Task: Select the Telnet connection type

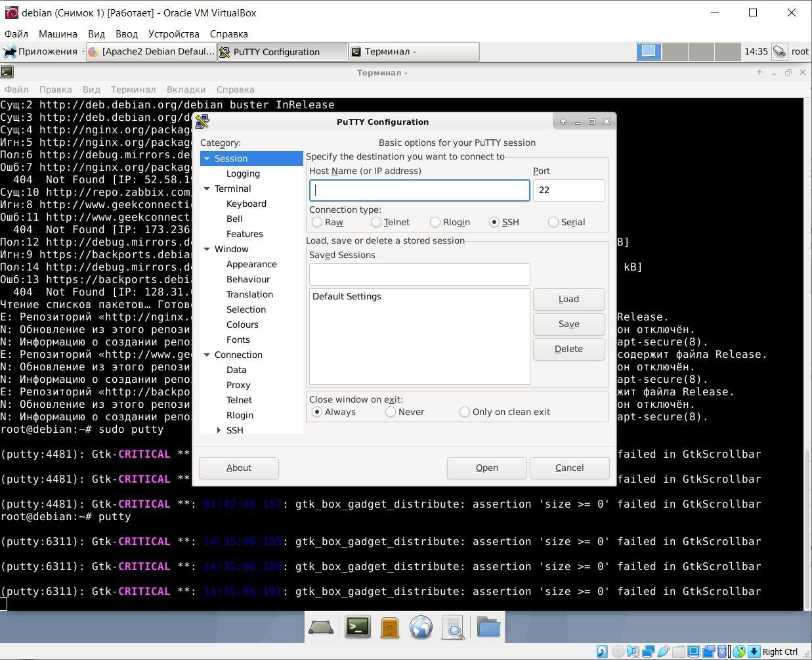Action: pyautogui.click(x=376, y=222)
